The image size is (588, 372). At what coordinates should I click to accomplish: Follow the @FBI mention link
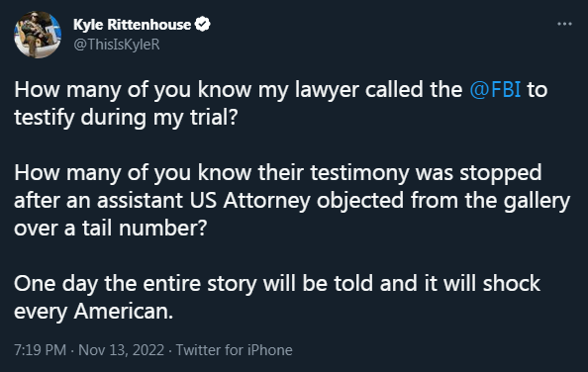pos(495,89)
